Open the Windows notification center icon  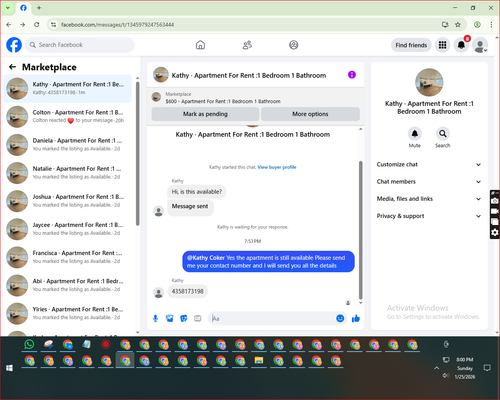coord(487,368)
